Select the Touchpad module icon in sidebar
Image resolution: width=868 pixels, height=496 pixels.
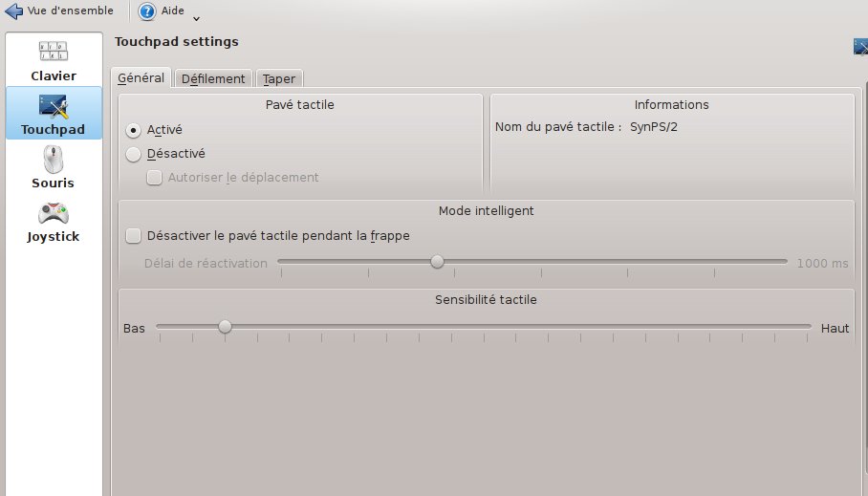(x=54, y=106)
